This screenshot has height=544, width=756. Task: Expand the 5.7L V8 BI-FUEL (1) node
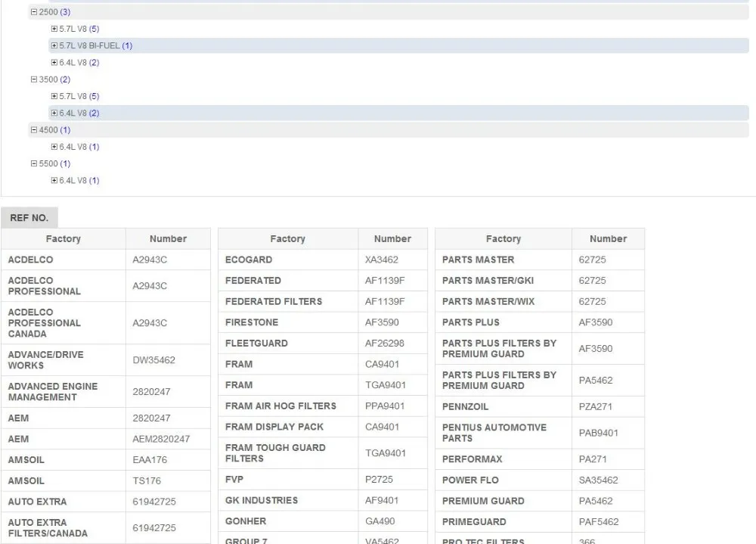pyautogui.click(x=54, y=46)
